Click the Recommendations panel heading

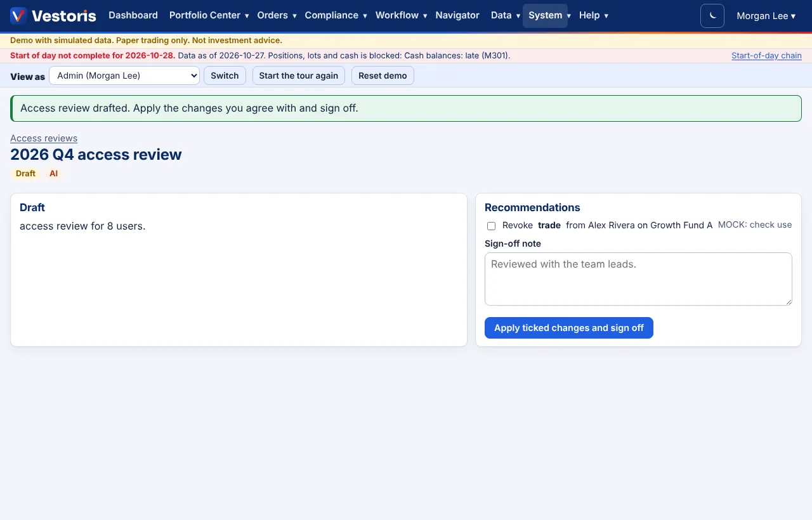pyautogui.click(x=532, y=207)
